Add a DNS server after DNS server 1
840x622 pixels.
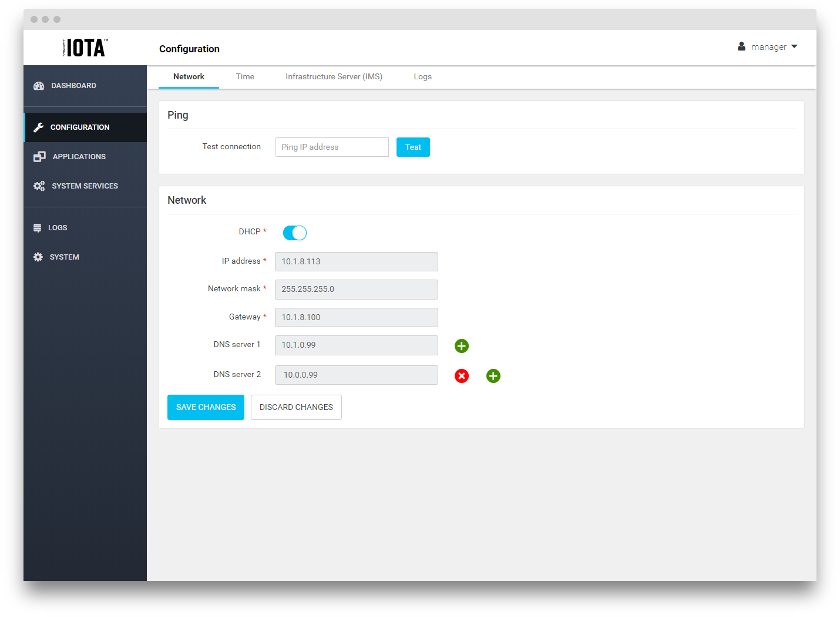pos(462,346)
